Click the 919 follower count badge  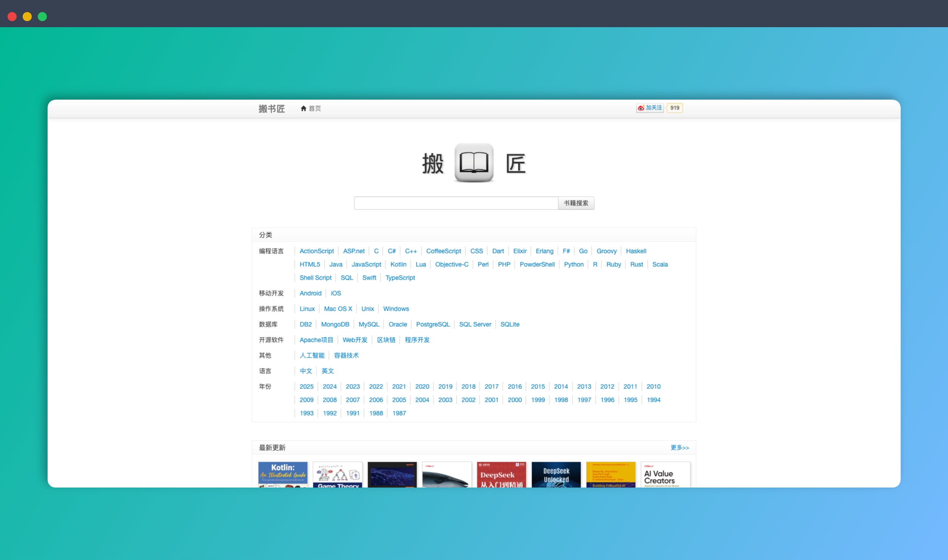click(x=675, y=108)
